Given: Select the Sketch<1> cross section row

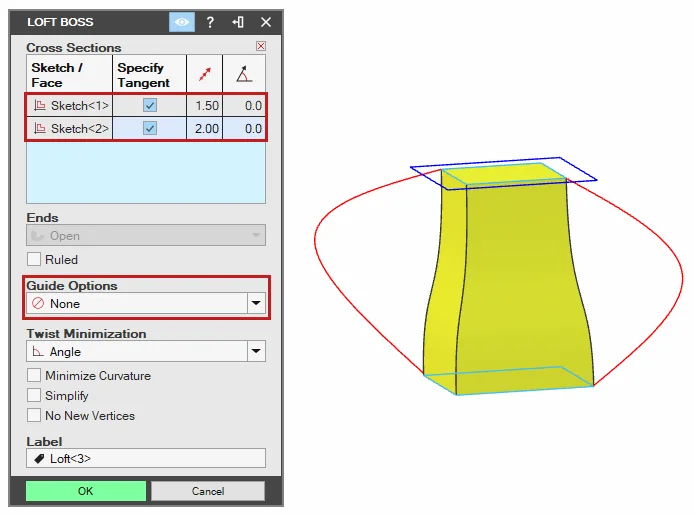Looking at the screenshot, I should 146,105.
